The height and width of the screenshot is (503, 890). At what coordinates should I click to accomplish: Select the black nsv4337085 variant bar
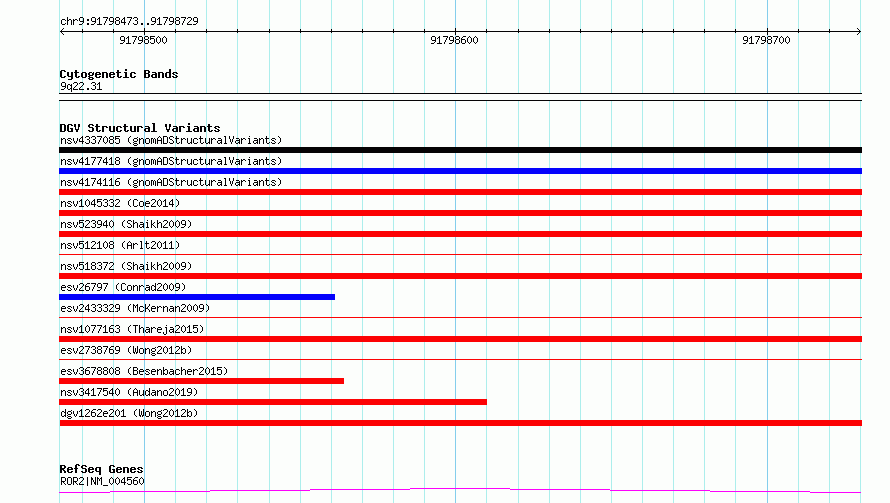tap(460, 150)
